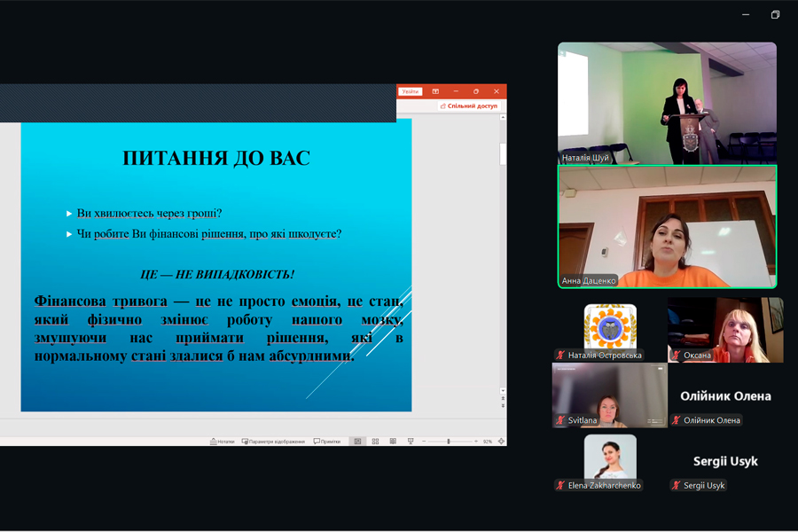The image size is (798, 532).
Task: Click muted mic icon next to Наталія Островська
Action: coord(561,356)
